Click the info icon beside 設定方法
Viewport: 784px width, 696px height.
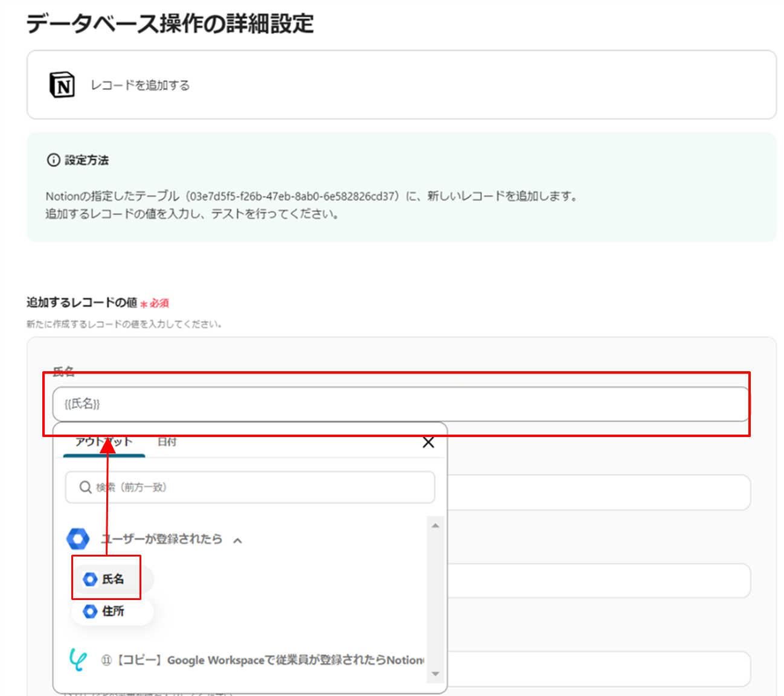click(53, 160)
